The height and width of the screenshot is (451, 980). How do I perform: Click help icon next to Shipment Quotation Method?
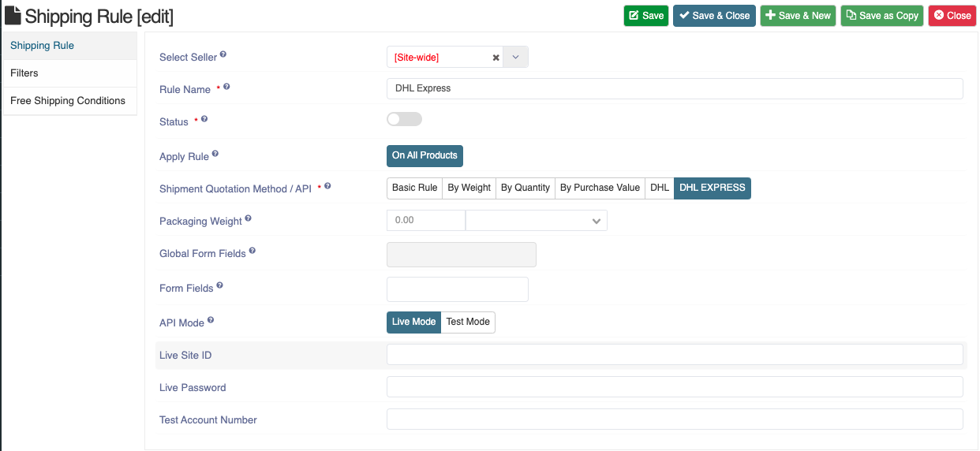327,187
